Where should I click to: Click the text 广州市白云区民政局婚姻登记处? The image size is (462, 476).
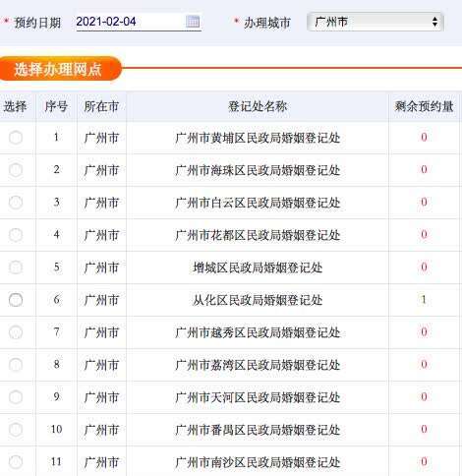[258, 203]
